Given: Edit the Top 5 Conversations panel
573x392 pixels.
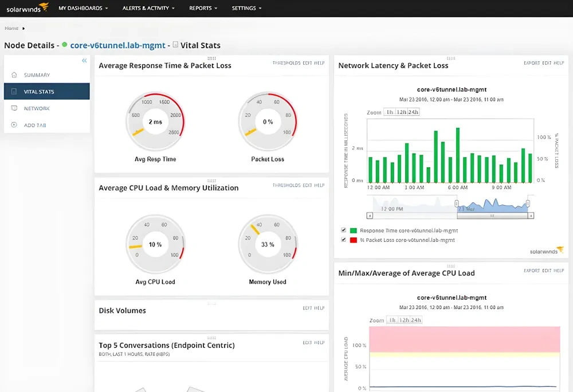Looking at the screenshot, I should [307, 343].
